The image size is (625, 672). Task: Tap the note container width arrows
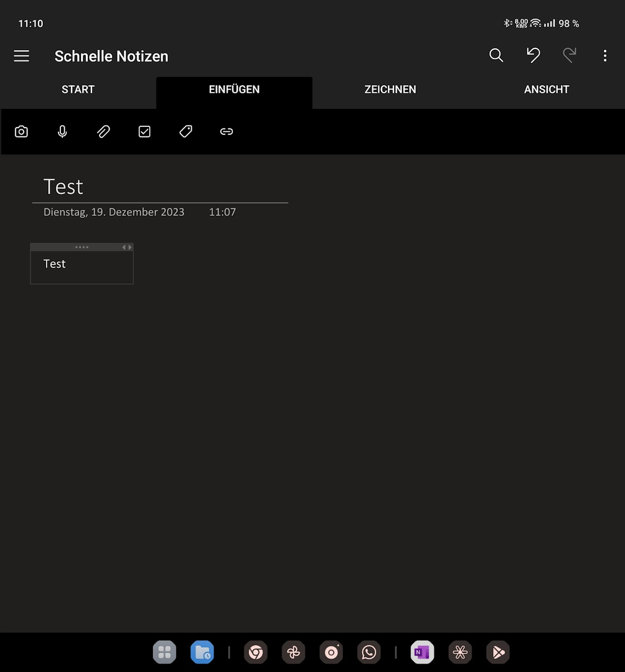pos(127,248)
